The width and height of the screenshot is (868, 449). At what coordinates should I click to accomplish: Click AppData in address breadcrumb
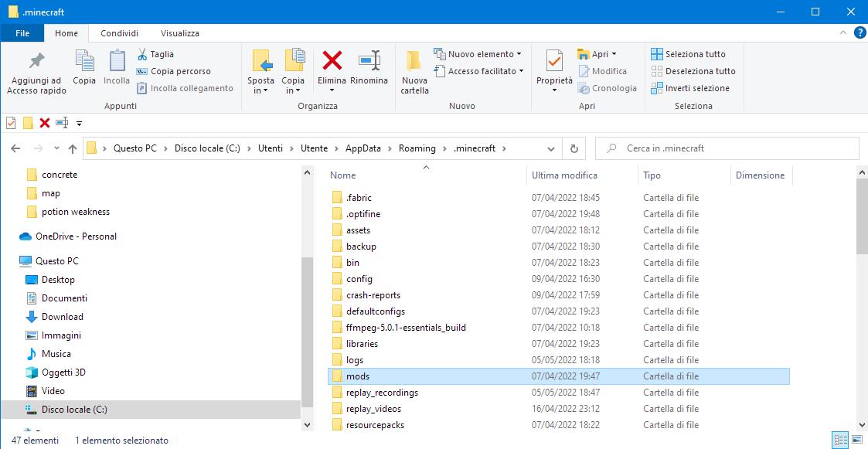tap(363, 148)
